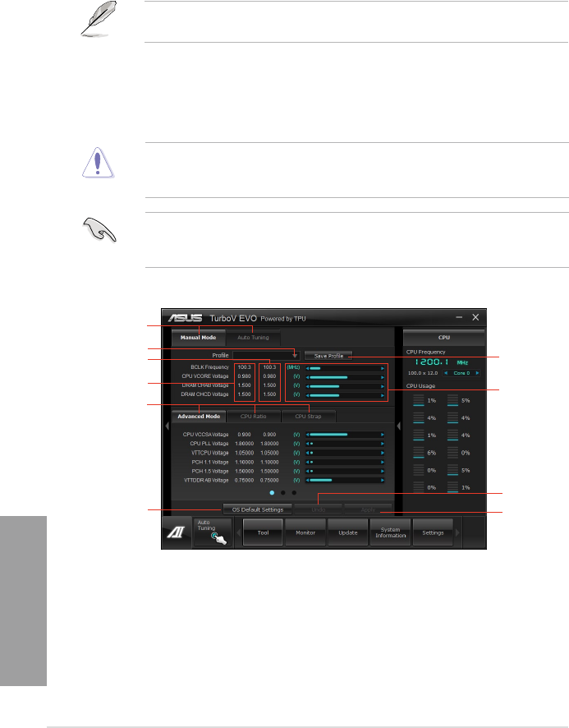Increase PCH 1.5 Voltage right arrow
This screenshot has width=569, height=728.
click(x=383, y=471)
